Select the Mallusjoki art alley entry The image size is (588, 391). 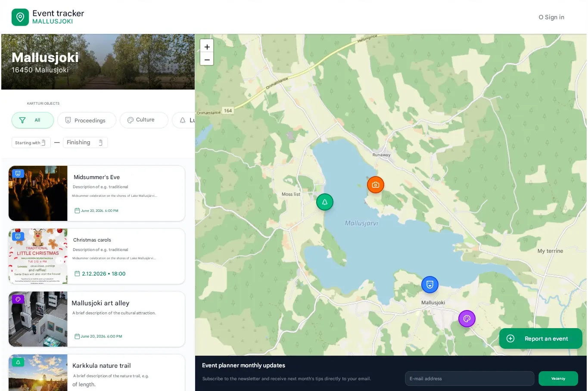[x=126, y=319]
